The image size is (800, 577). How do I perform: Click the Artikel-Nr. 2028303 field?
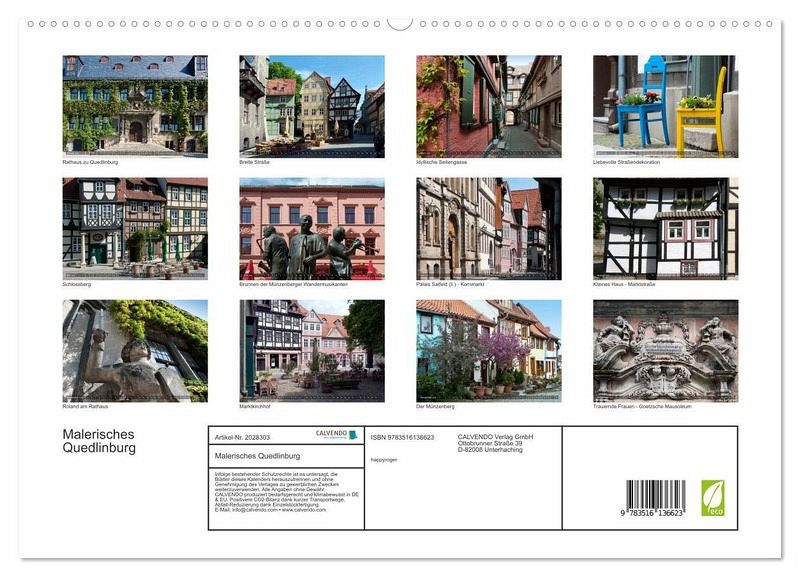(x=243, y=437)
